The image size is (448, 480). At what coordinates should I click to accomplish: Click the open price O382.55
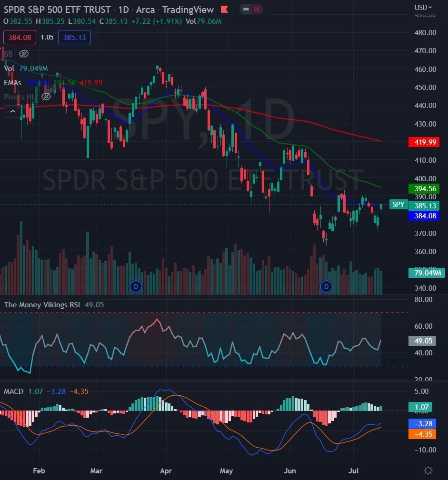click(x=18, y=21)
